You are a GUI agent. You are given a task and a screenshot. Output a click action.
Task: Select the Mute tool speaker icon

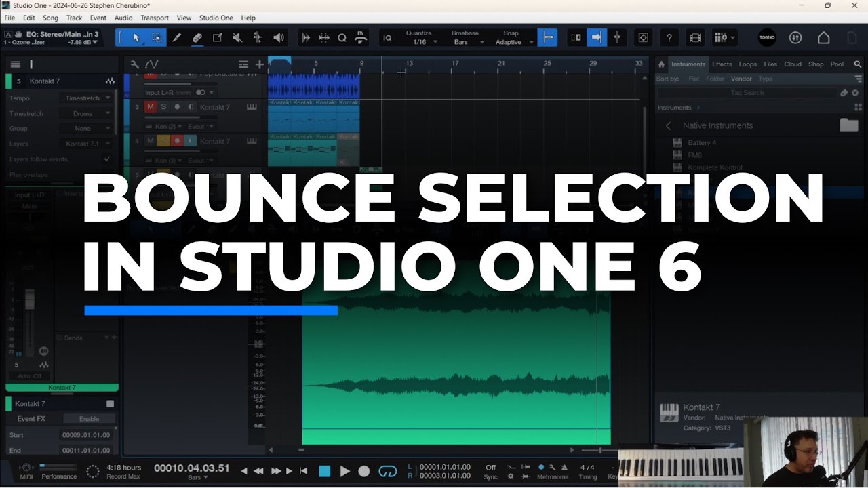click(x=237, y=37)
